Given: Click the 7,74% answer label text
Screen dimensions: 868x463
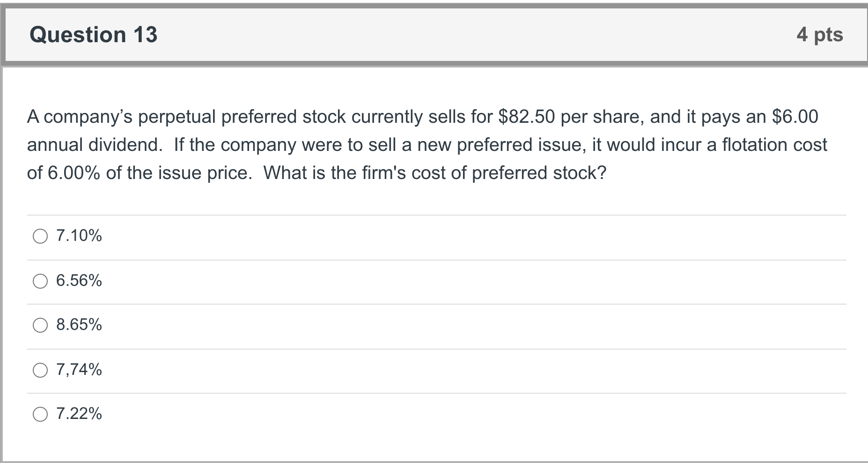Looking at the screenshot, I should (79, 369).
